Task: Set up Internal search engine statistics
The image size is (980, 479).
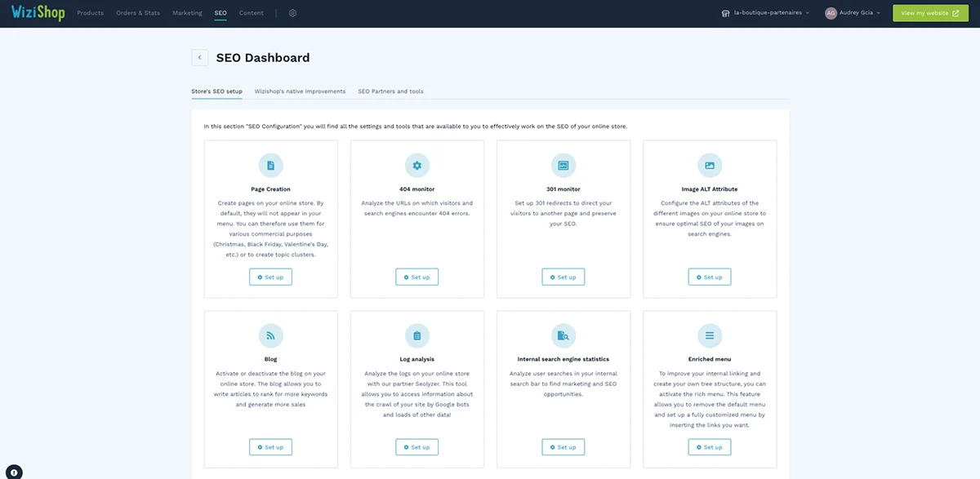Action: 563,447
